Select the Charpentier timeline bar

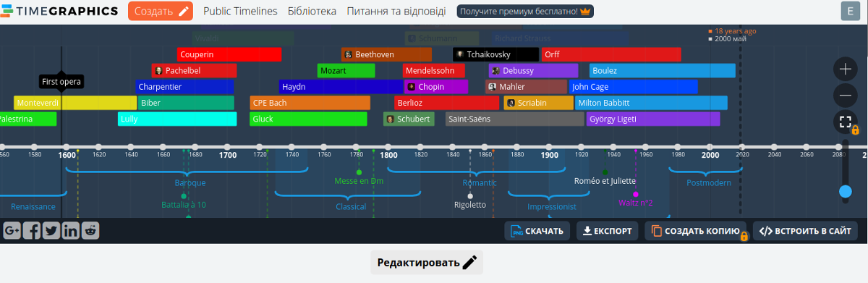pyautogui.click(x=184, y=86)
